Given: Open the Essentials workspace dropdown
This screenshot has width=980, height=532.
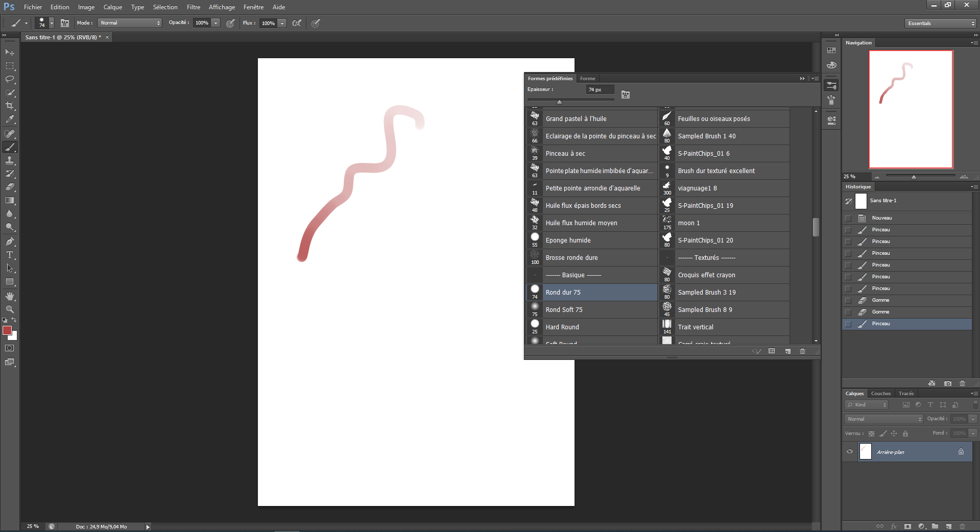Looking at the screenshot, I should pyautogui.click(x=941, y=23).
